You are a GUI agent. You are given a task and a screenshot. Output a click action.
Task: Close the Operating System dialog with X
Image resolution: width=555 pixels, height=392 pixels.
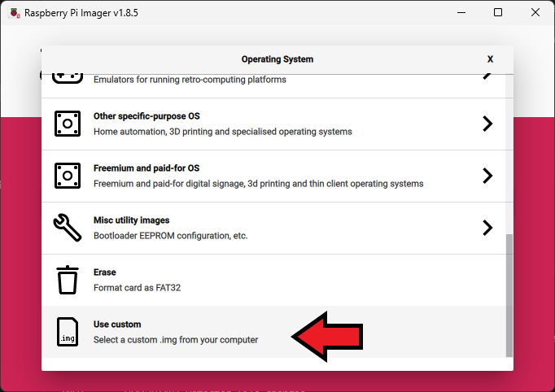click(x=490, y=59)
